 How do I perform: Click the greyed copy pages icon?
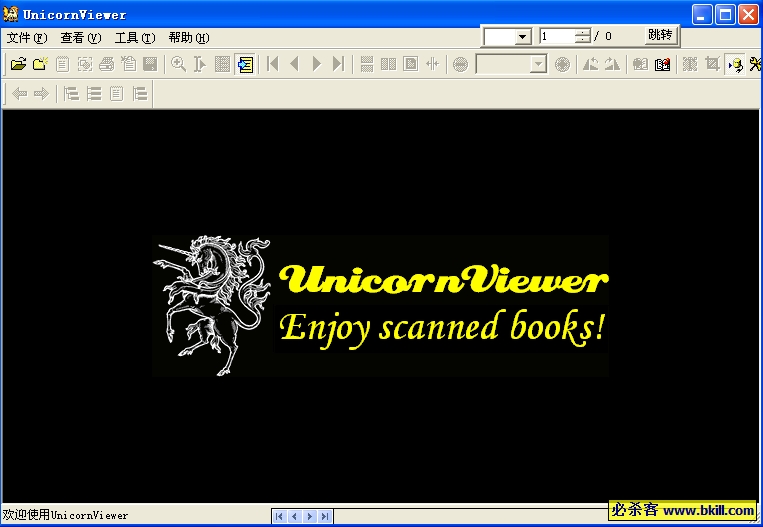(128, 64)
